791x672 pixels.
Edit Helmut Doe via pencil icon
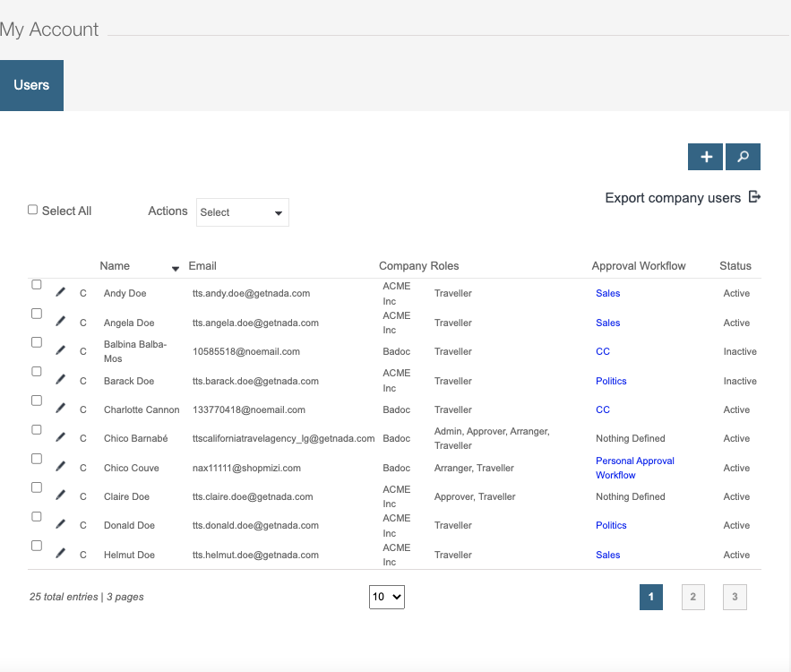(x=60, y=554)
